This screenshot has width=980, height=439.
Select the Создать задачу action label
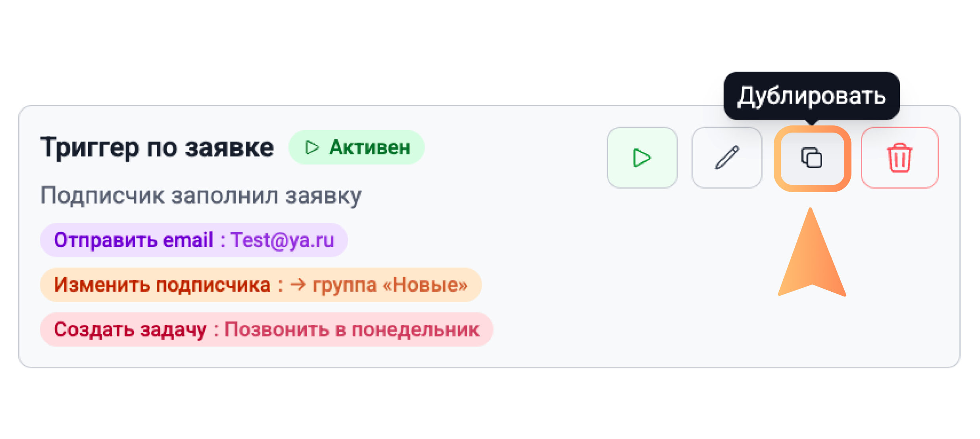[x=130, y=329]
